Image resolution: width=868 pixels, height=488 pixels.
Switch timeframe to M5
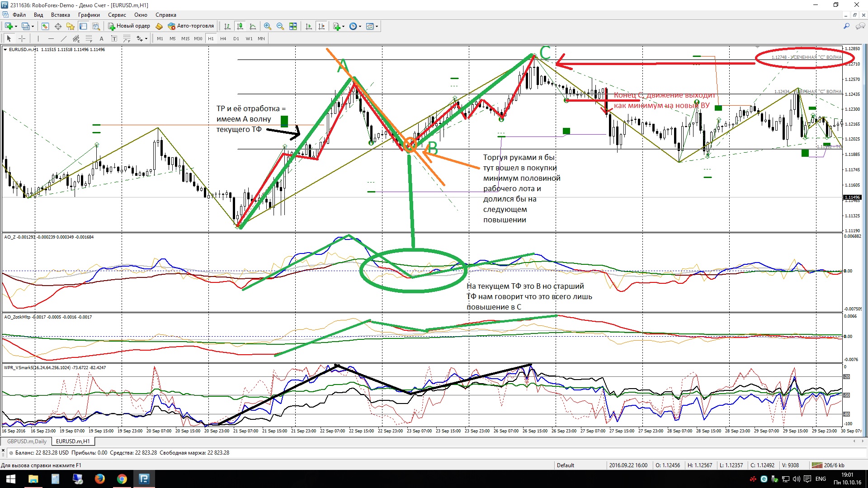(x=173, y=38)
